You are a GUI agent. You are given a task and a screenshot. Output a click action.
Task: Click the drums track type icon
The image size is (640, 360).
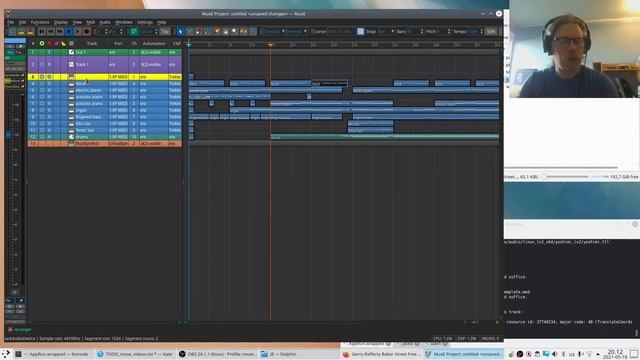[x=71, y=137]
